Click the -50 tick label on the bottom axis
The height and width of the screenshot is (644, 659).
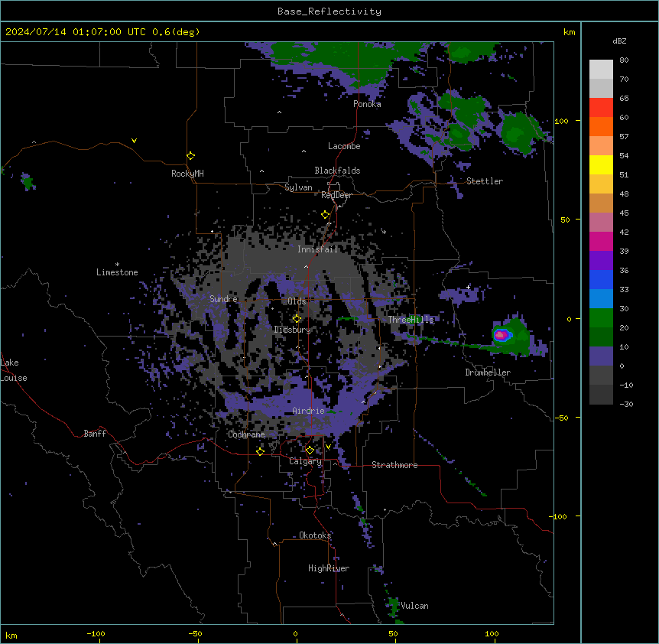click(195, 633)
